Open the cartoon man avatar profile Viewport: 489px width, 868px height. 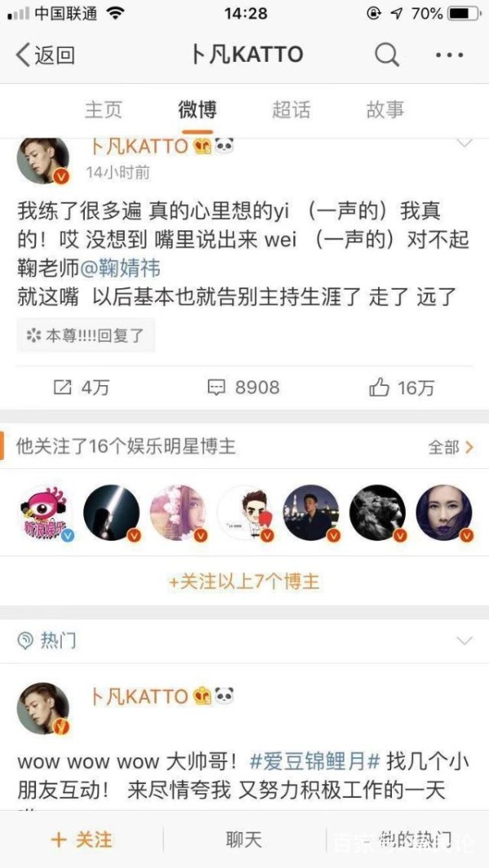click(245, 513)
